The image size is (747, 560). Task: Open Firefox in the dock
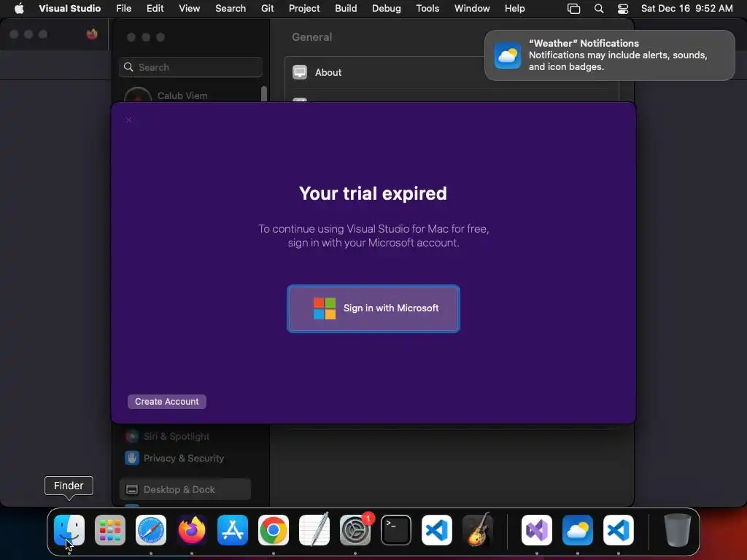(x=192, y=530)
